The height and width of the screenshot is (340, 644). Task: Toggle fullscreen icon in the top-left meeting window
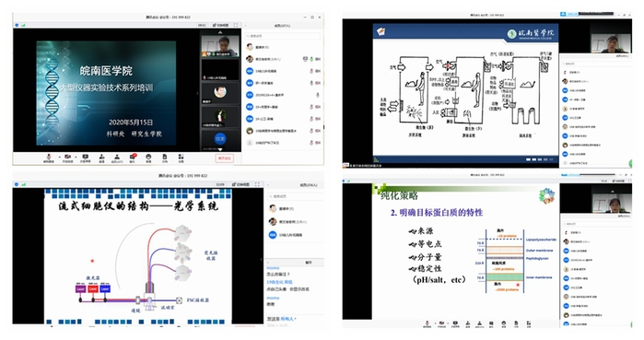pyautogui.click(x=235, y=25)
